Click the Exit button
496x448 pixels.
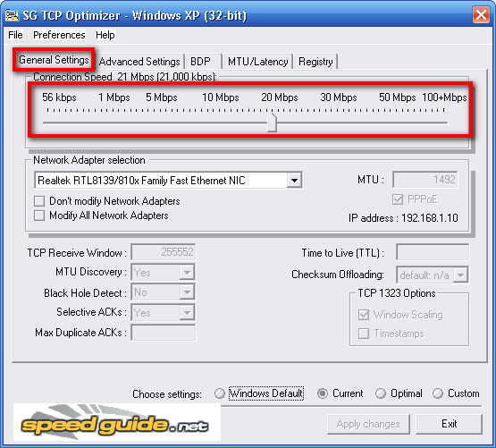(x=449, y=424)
